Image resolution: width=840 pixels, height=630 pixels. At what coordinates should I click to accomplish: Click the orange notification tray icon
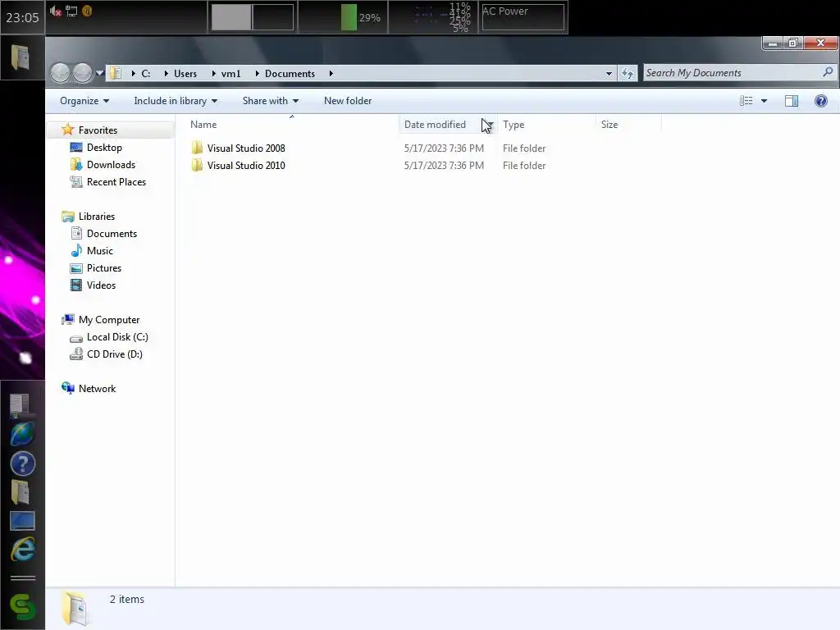click(x=87, y=11)
